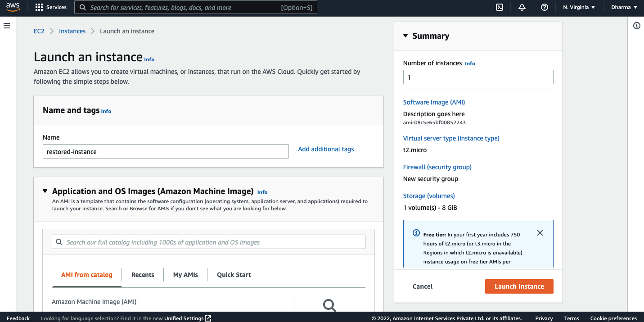Open the help question mark icon
644x322 pixels.
(x=545, y=7)
